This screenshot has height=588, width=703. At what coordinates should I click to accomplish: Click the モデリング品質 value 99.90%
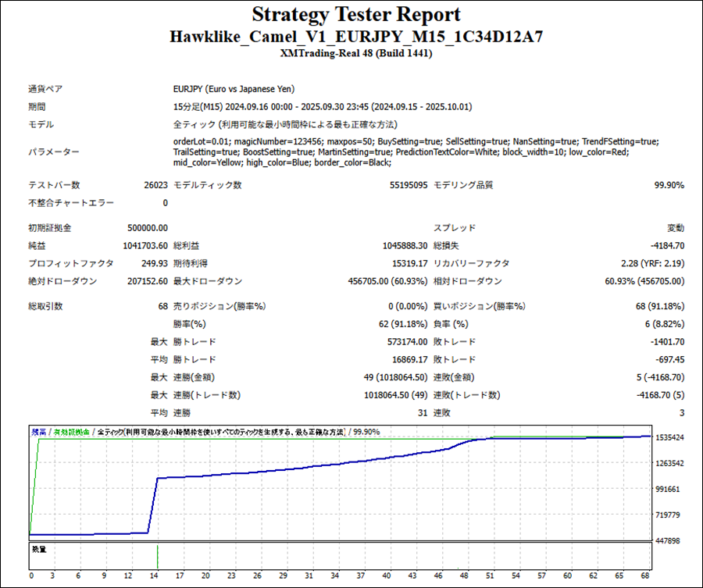tap(669, 186)
